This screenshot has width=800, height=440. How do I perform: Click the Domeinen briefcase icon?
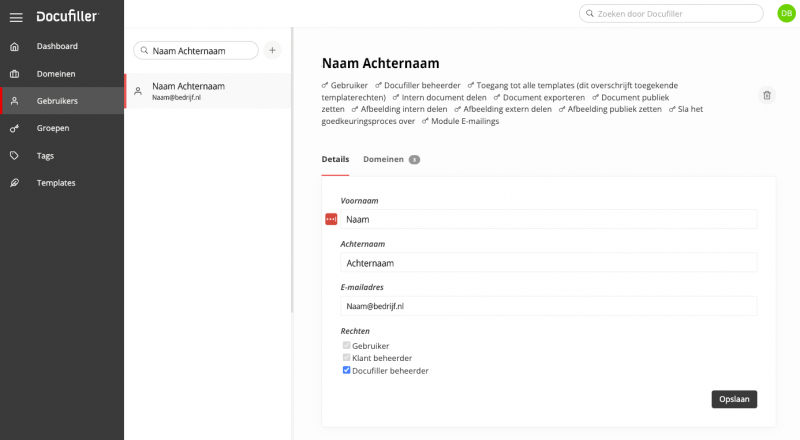(14, 74)
